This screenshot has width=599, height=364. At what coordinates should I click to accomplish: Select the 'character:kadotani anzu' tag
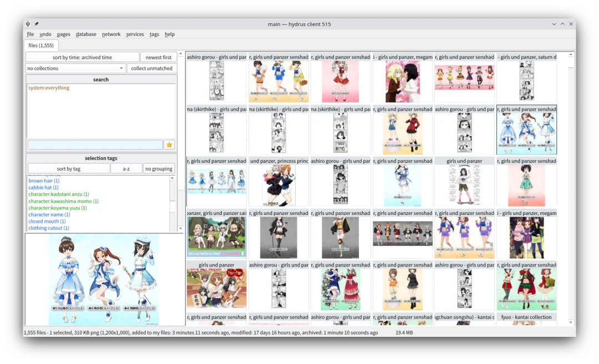[58, 194]
